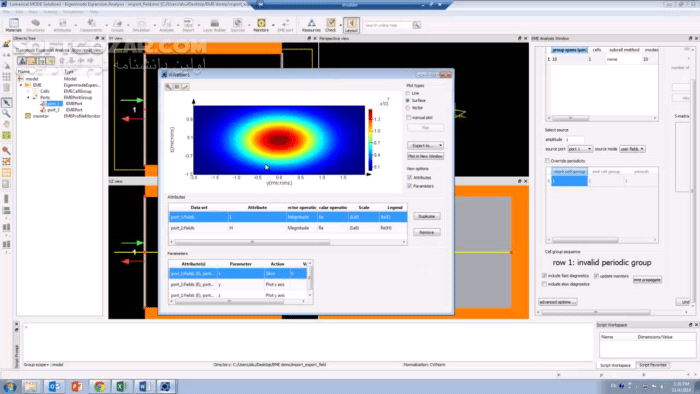Click the Structures toolbar icon
700x394 pixels.
click(35, 25)
